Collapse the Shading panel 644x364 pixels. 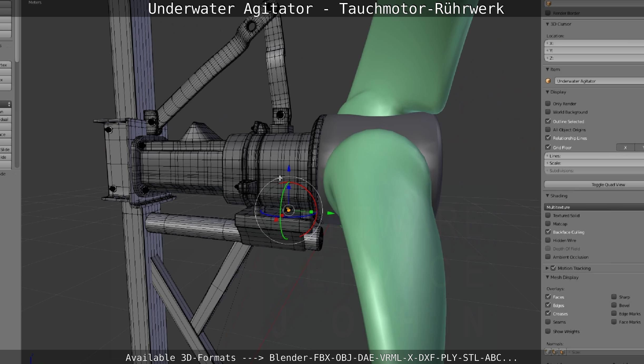pyautogui.click(x=547, y=196)
